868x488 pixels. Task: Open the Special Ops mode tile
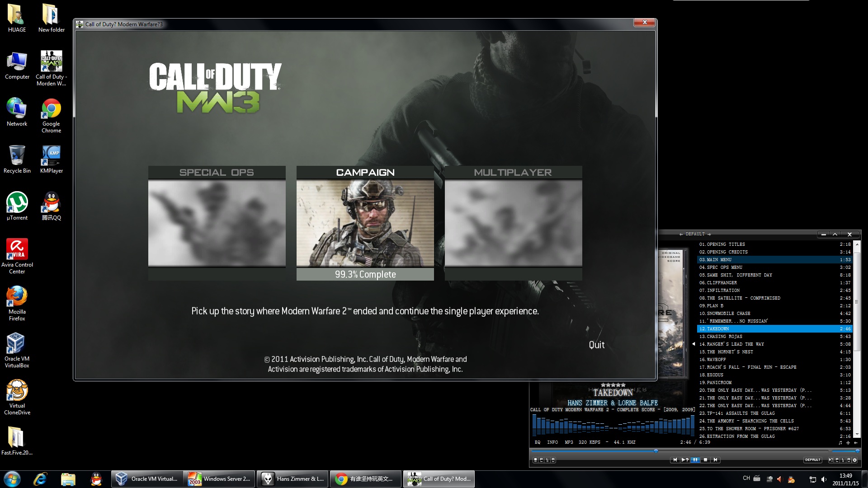(217, 223)
